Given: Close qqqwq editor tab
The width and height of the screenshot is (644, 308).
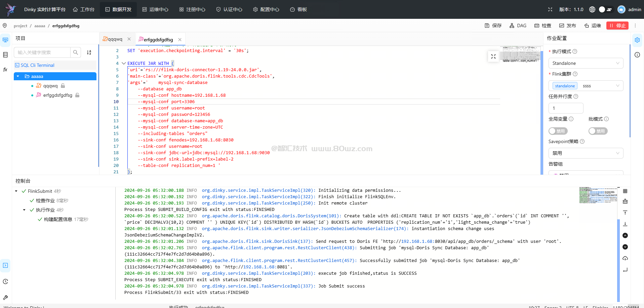Looking at the screenshot, I should coord(129,39).
